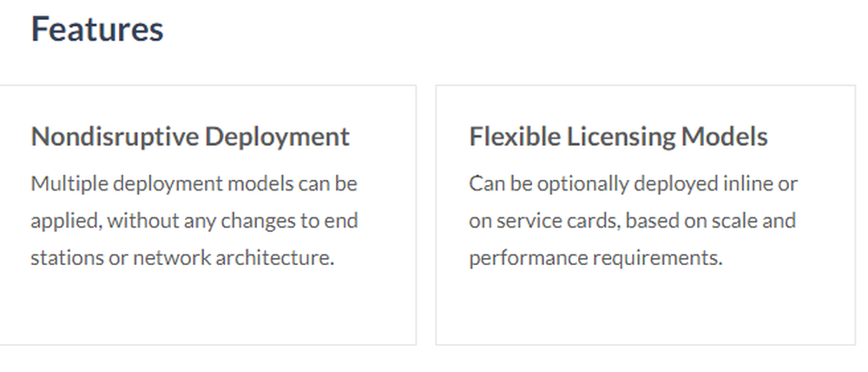
Task: Click the Features section heading
Action: [97, 30]
